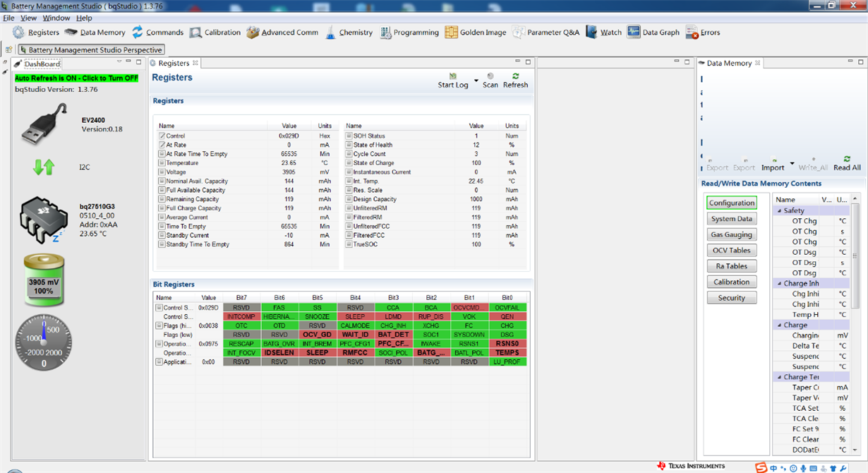This screenshot has width=868, height=473.
Task: Click the EV2400 USB adapter icon
Action: (44, 124)
